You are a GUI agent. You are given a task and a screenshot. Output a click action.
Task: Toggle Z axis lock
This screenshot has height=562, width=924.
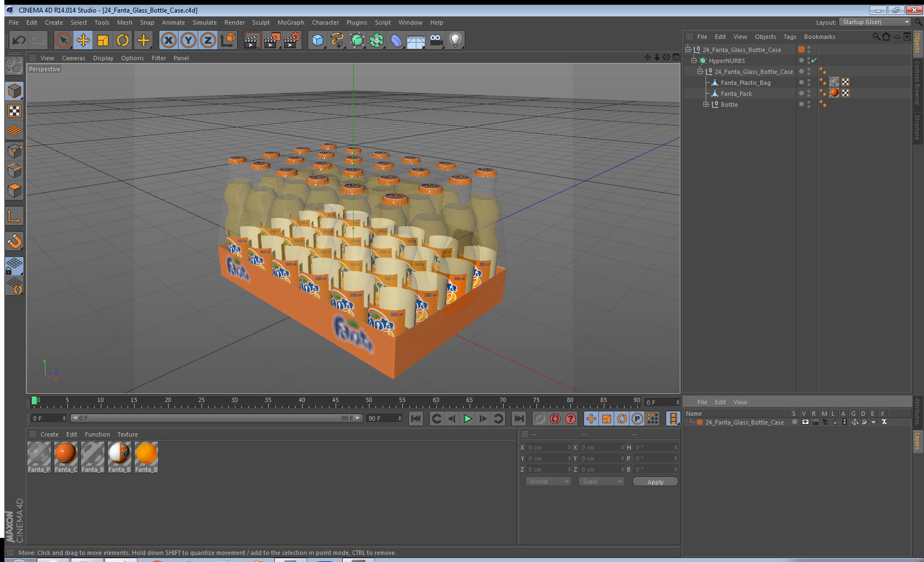coord(208,40)
